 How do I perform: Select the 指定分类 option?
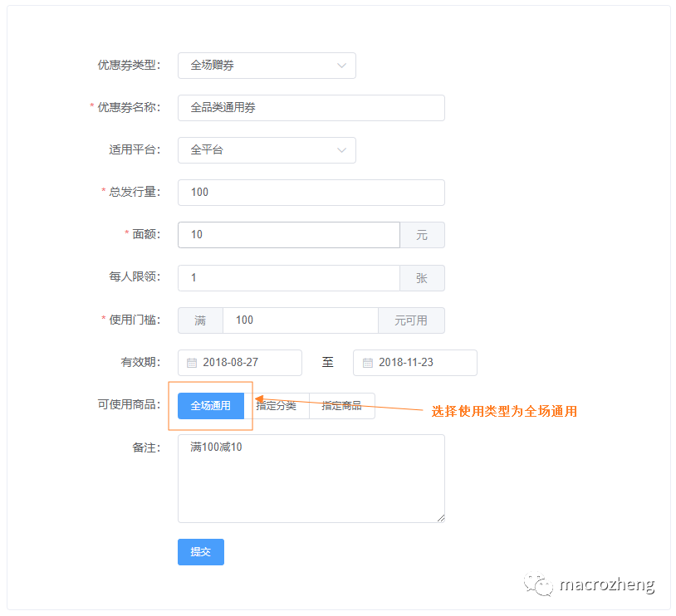pos(277,406)
